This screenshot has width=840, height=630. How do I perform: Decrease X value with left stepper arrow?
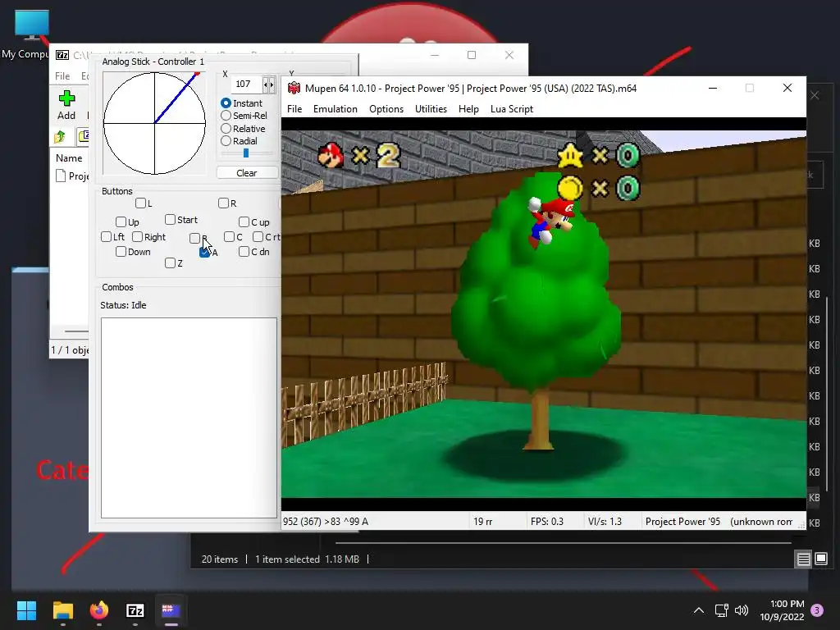[266, 84]
